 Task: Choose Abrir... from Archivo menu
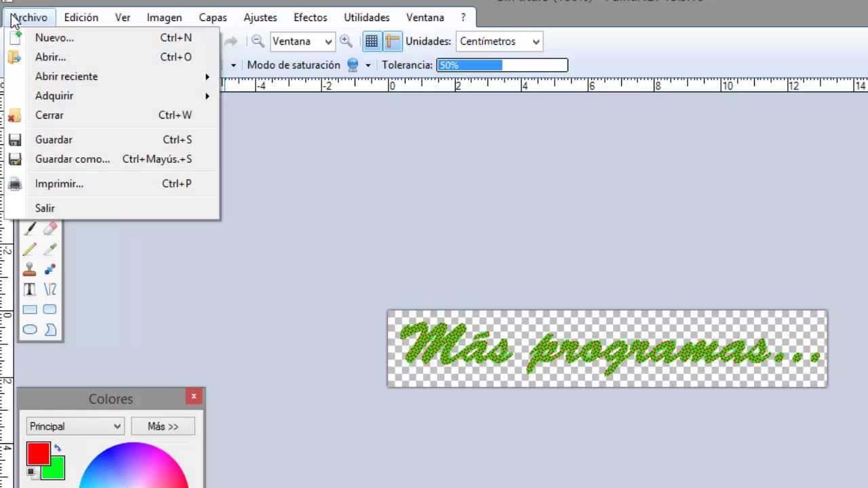[113, 57]
